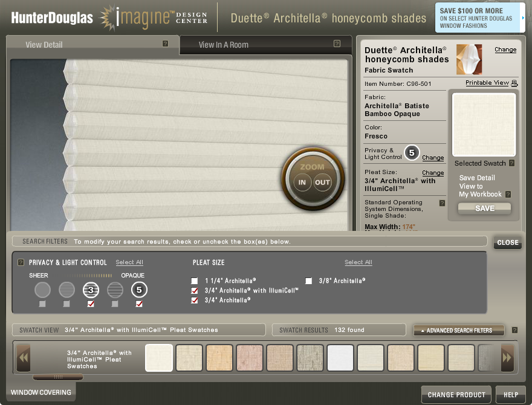Screen dimensions: 532x405
Task: Click Select All for Pleat Size
Action: [x=358, y=262]
